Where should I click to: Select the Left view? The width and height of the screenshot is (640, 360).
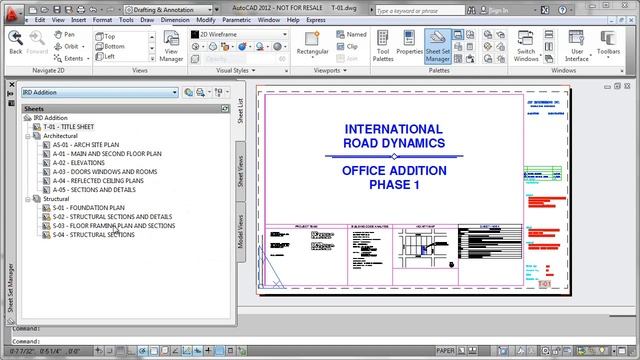105,57
